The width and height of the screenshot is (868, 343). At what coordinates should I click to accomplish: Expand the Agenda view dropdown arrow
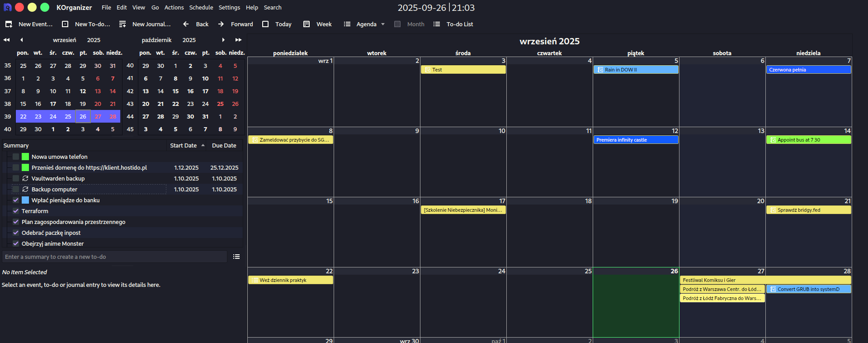pos(383,24)
